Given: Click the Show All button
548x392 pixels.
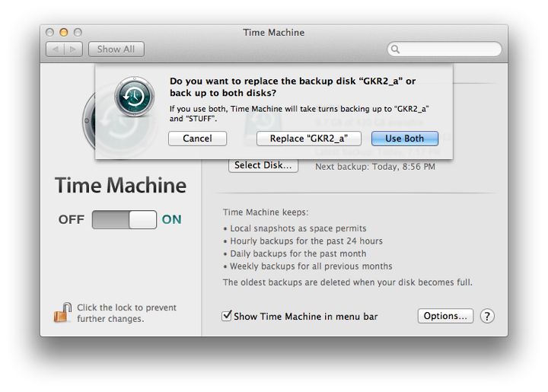Looking at the screenshot, I should pyautogui.click(x=116, y=49).
